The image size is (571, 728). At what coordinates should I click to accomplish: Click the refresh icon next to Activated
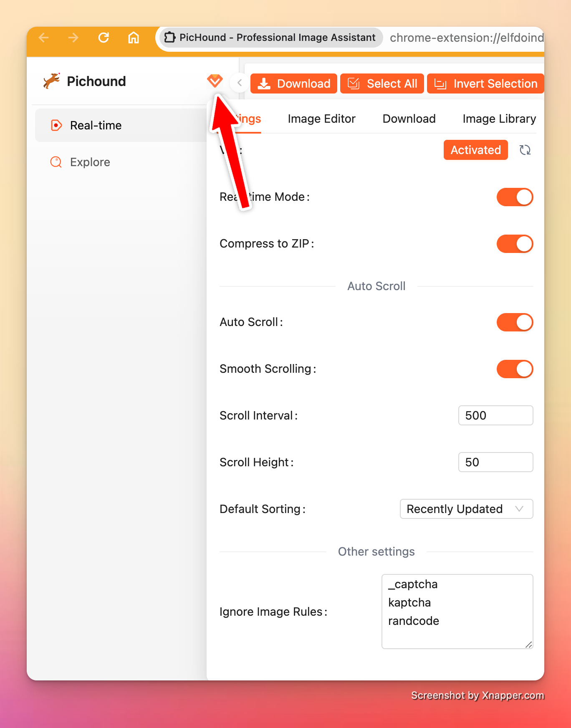pyautogui.click(x=525, y=150)
